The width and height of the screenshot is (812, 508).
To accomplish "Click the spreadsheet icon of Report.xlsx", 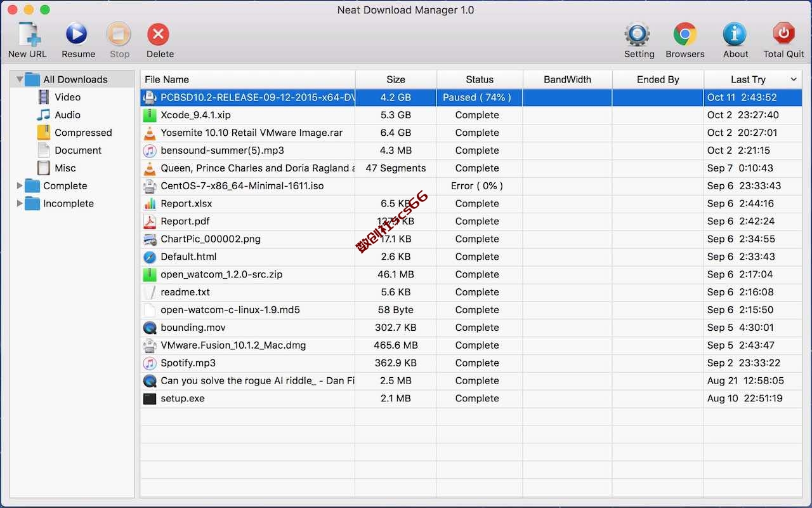I will (150, 204).
